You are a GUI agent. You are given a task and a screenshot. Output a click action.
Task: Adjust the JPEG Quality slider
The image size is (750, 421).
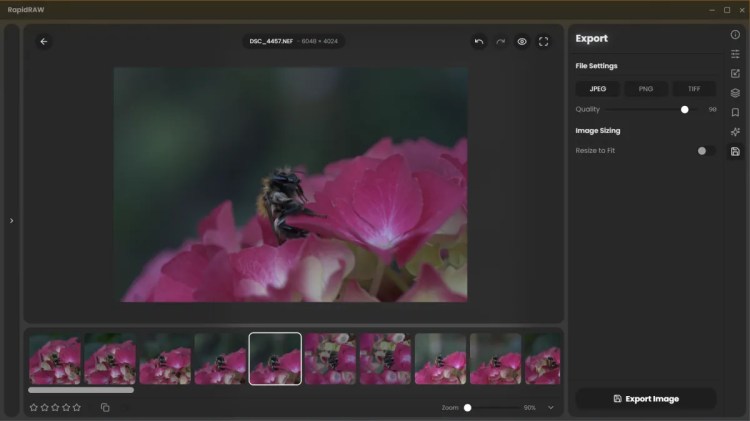(x=684, y=109)
